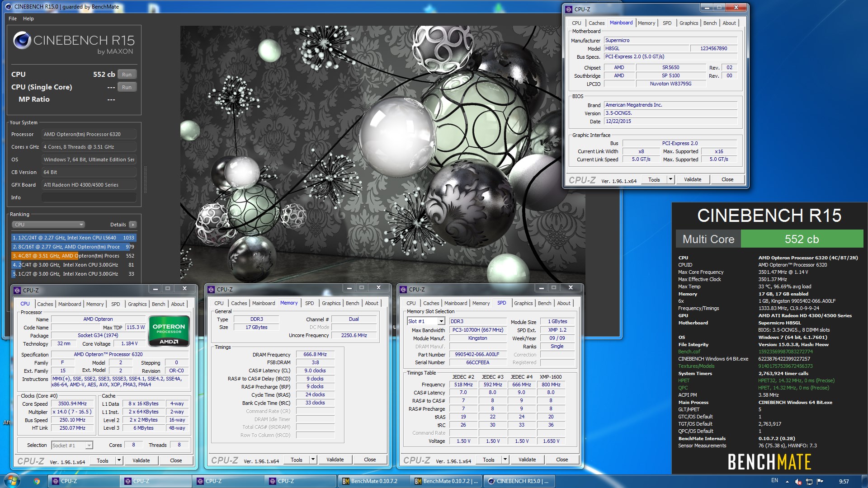Click the CPU-Z Memory window title icon
The image size is (868, 488).
[211, 289]
